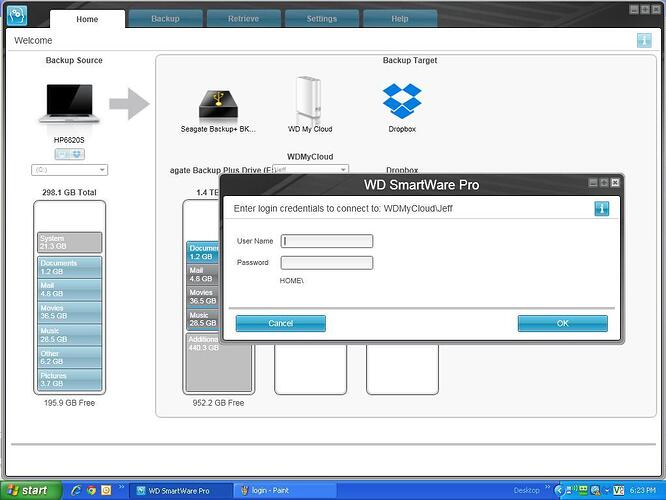Viewport: 666px width, 500px height.
Task: Click the system tray clock 6:23 PM
Action: point(643,491)
